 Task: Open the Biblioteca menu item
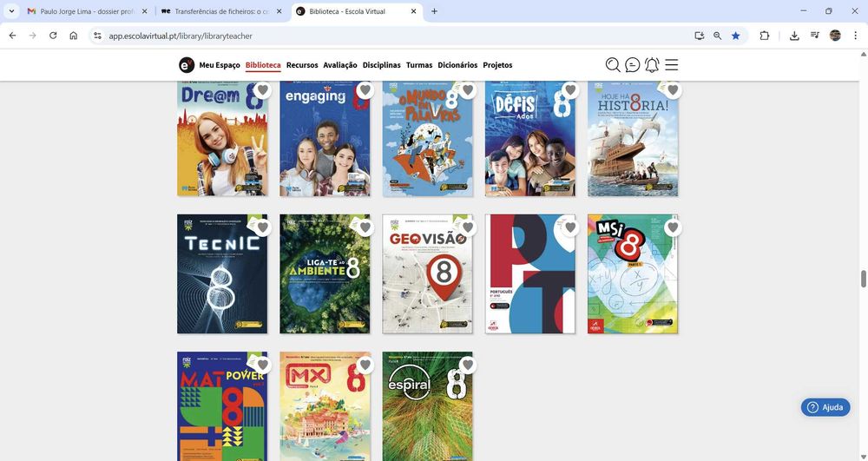263,65
